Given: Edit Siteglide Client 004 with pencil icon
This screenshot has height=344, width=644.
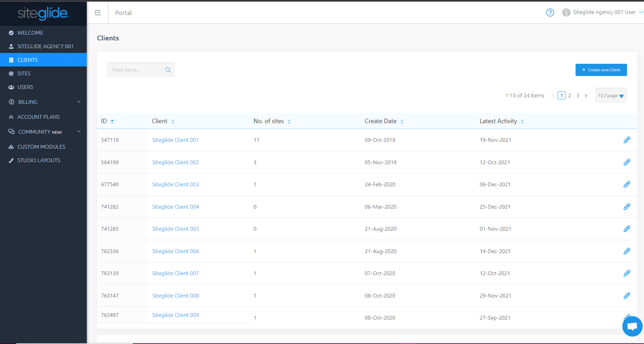Looking at the screenshot, I should click(627, 207).
